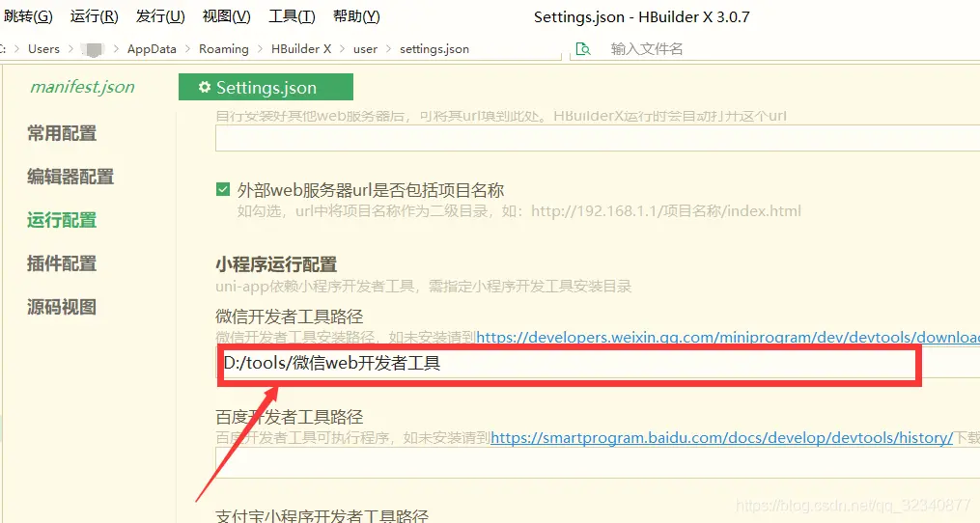The width and height of the screenshot is (980, 523).
Task: Open the developers.weixin.qq.com download link
Action: 727,338
